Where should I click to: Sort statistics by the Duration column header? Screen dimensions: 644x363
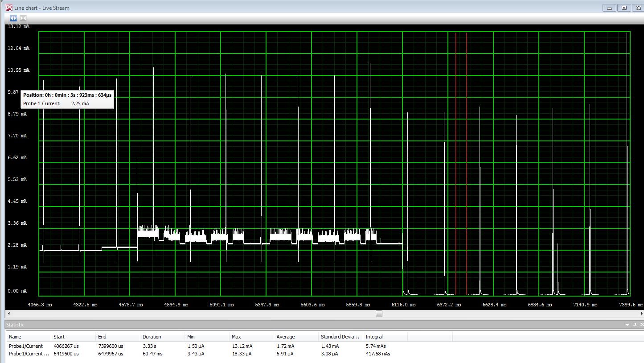(162, 337)
